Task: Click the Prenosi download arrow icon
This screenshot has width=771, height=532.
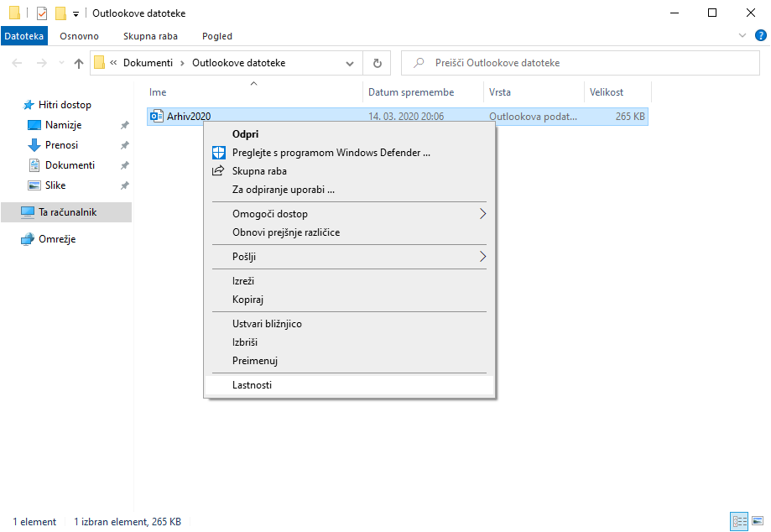Action: pyautogui.click(x=34, y=145)
